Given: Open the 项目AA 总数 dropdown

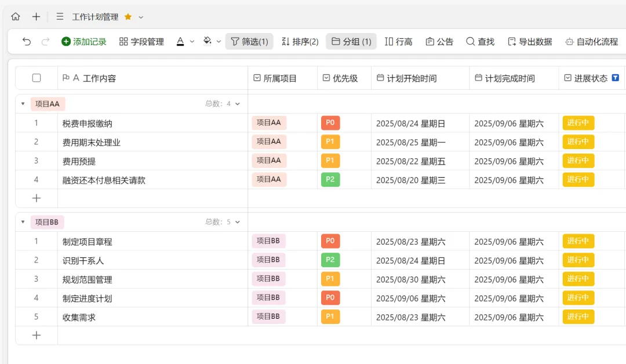Looking at the screenshot, I should tap(236, 104).
